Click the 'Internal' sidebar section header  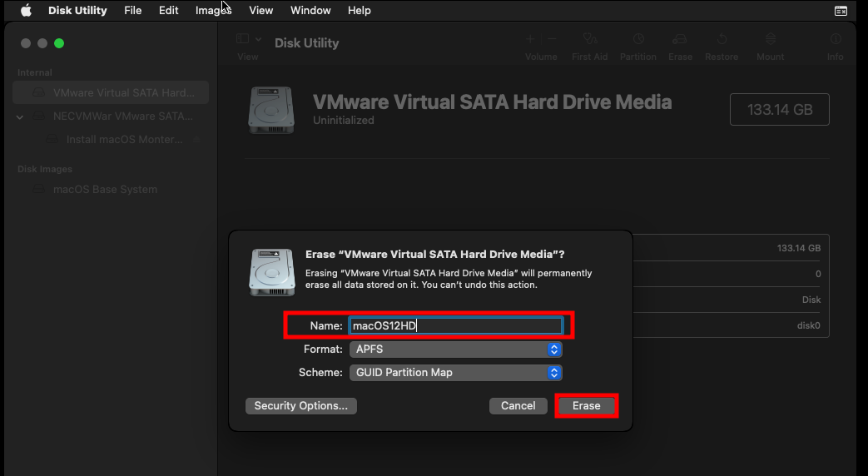coord(34,72)
